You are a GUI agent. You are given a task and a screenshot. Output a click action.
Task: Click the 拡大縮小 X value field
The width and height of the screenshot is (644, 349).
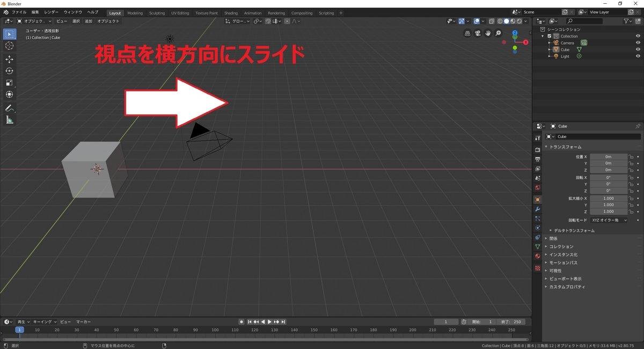tap(609, 198)
